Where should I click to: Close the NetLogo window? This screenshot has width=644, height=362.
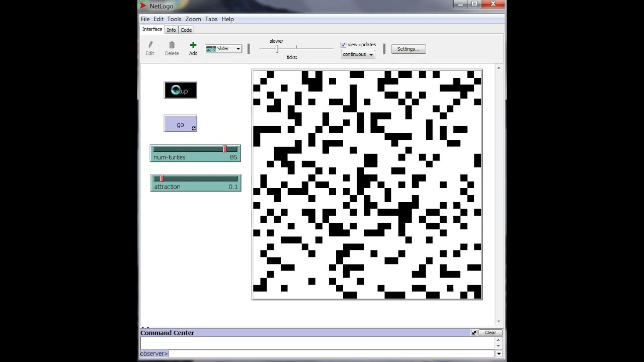coord(493,4)
